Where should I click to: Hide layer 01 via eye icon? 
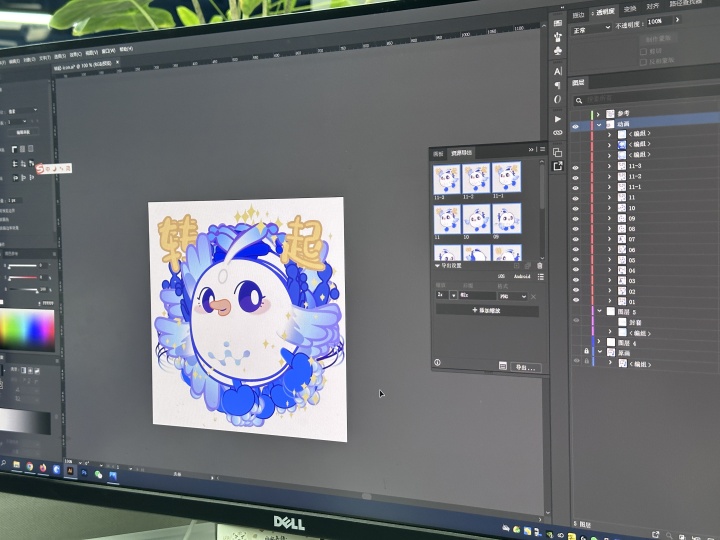(575, 300)
